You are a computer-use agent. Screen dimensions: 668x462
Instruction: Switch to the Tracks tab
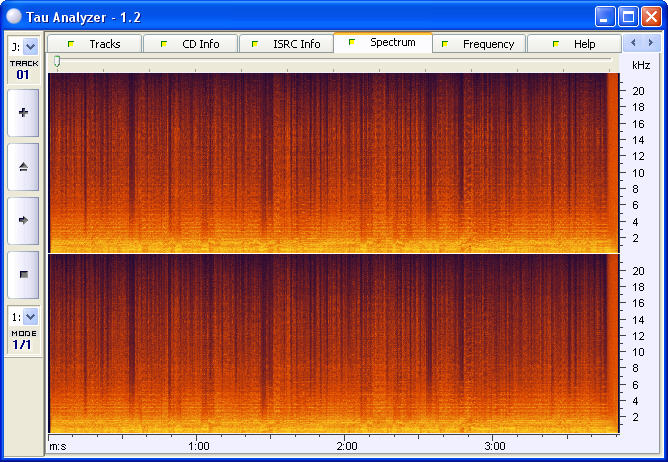tap(94, 44)
